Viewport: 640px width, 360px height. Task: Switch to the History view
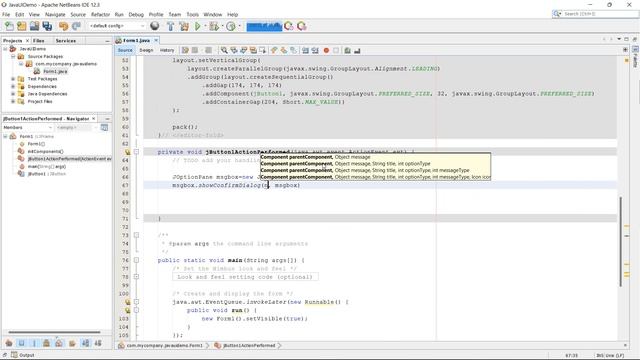click(x=167, y=50)
